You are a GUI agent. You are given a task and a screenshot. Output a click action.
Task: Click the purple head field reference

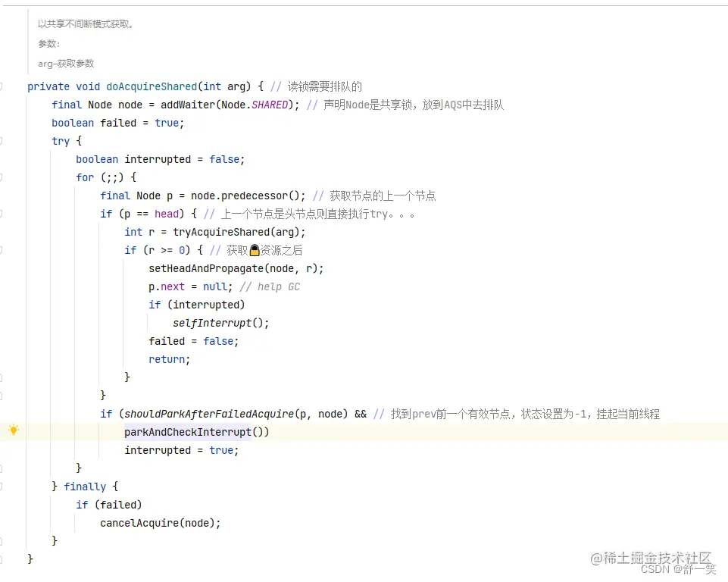coord(166,214)
